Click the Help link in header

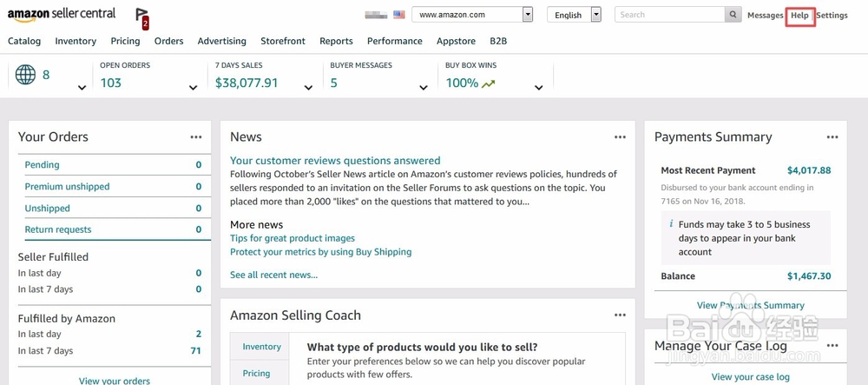click(799, 16)
